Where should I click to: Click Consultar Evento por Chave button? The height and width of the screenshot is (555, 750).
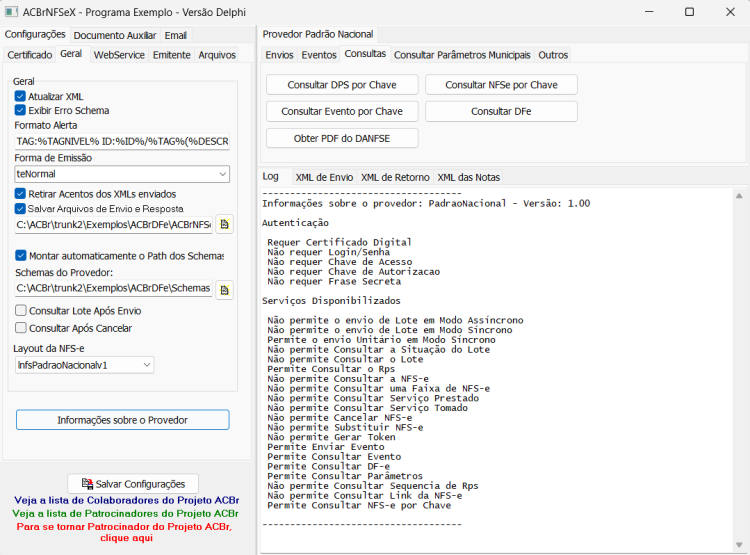pyautogui.click(x=342, y=111)
